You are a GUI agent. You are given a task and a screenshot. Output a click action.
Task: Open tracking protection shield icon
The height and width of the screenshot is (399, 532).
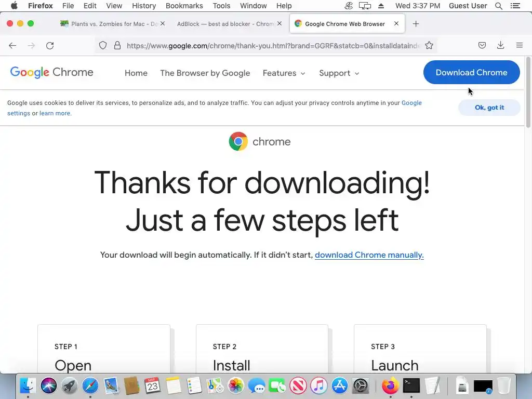click(x=103, y=46)
